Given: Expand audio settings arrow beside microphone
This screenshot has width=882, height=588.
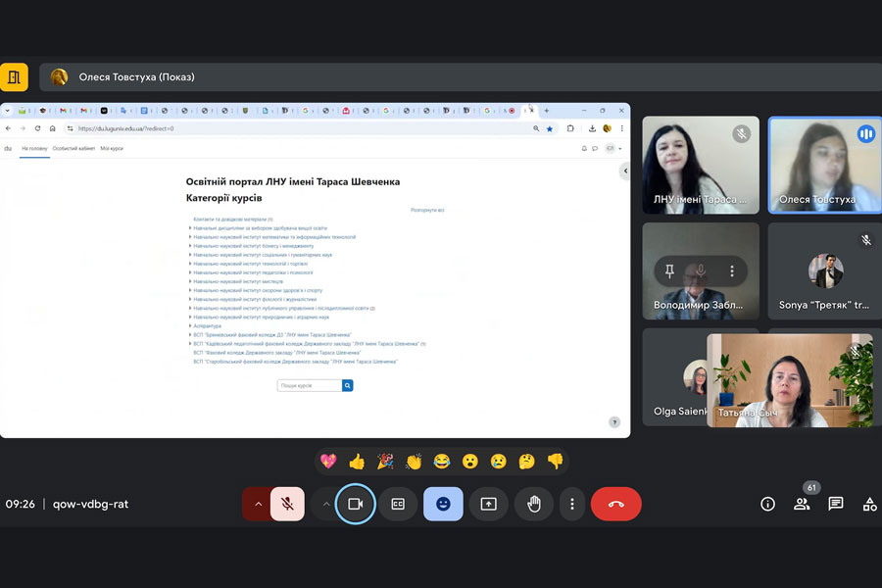Looking at the screenshot, I should (258, 504).
